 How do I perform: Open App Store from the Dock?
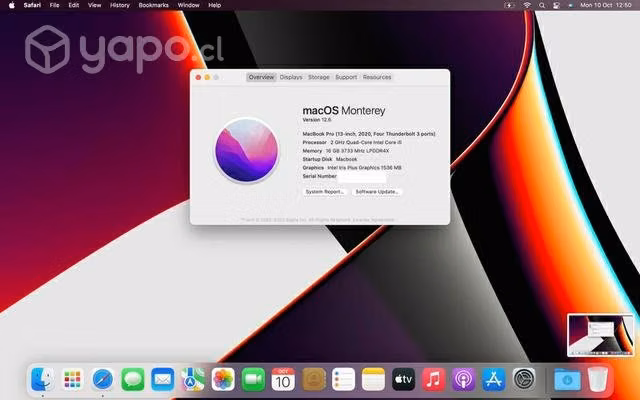pyautogui.click(x=493, y=379)
